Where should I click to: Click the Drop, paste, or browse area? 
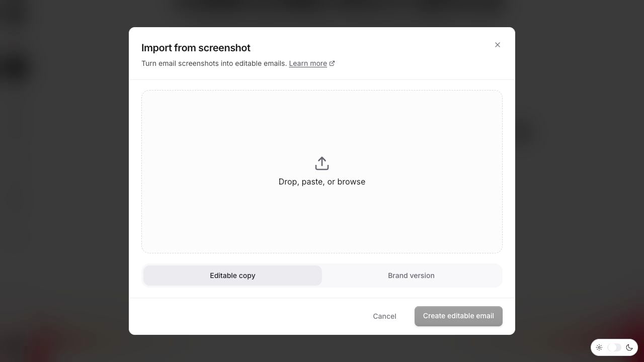click(322, 172)
